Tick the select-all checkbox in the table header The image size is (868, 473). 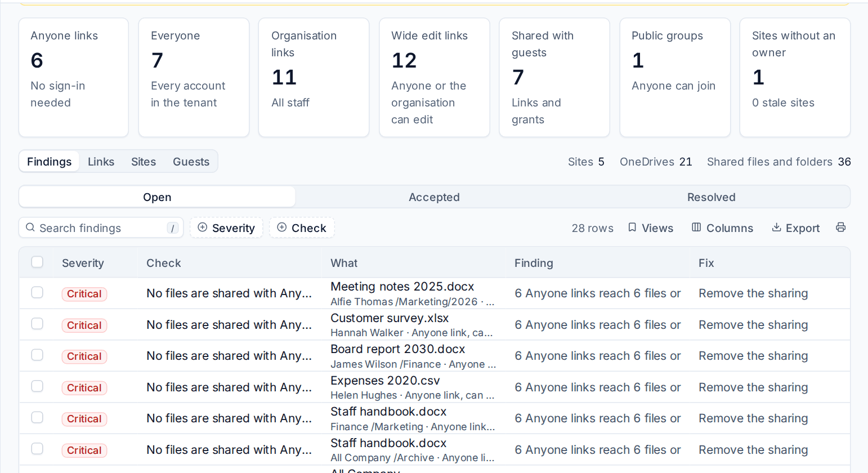coord(37,262)
